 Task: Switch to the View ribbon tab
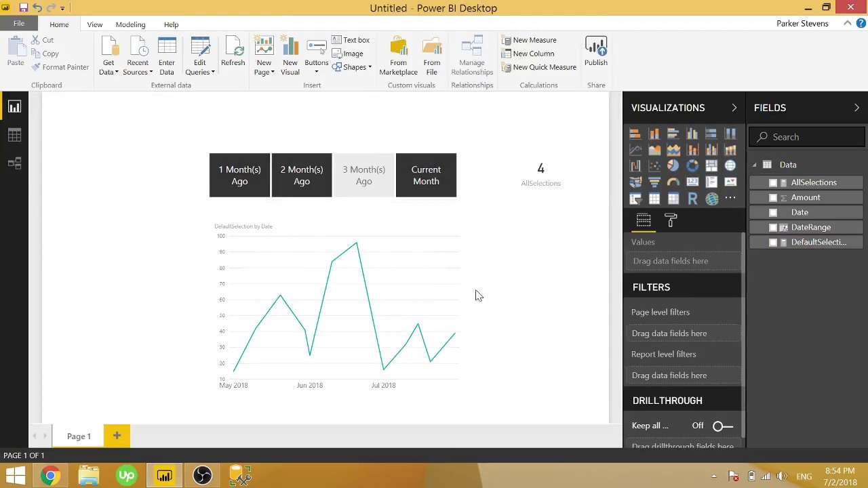pyautogui.click(x=95, y=24)
